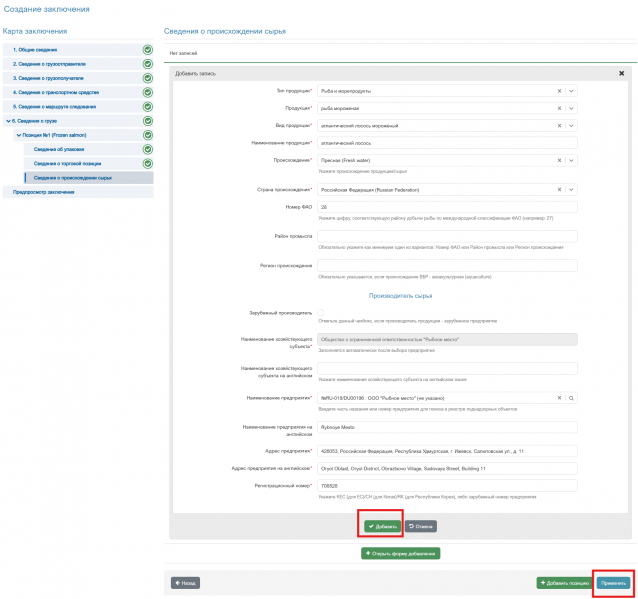638x599 pixels.
Task: Open the 'Вид продукции' dropdown arrow
Action: (571, 126)
